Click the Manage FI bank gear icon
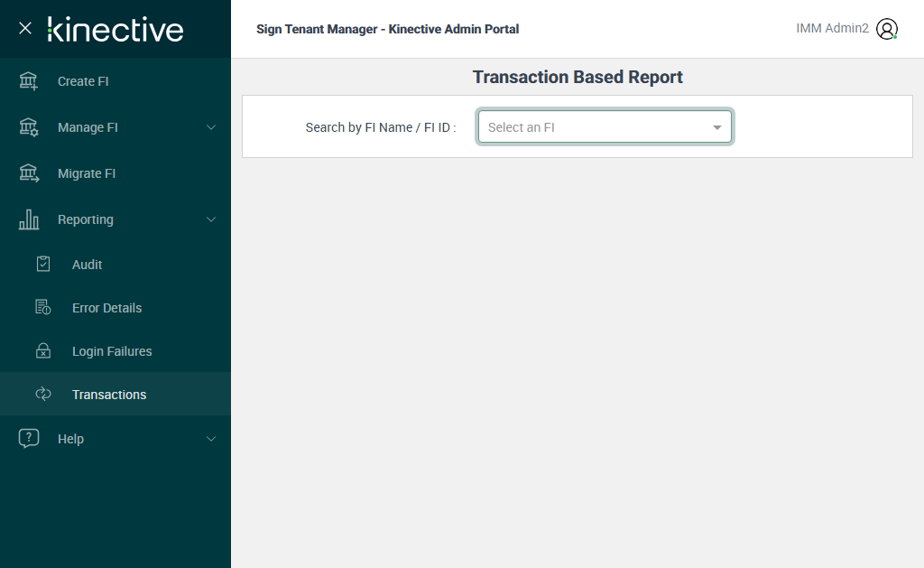Viewport: 924px width, 568px height. 28,126
